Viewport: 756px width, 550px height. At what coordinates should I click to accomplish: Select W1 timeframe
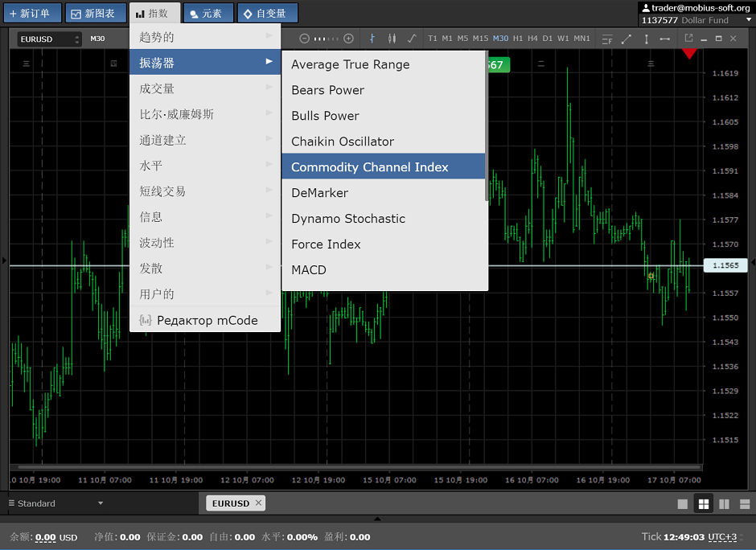pyautogui.click(x=563, y=39)
